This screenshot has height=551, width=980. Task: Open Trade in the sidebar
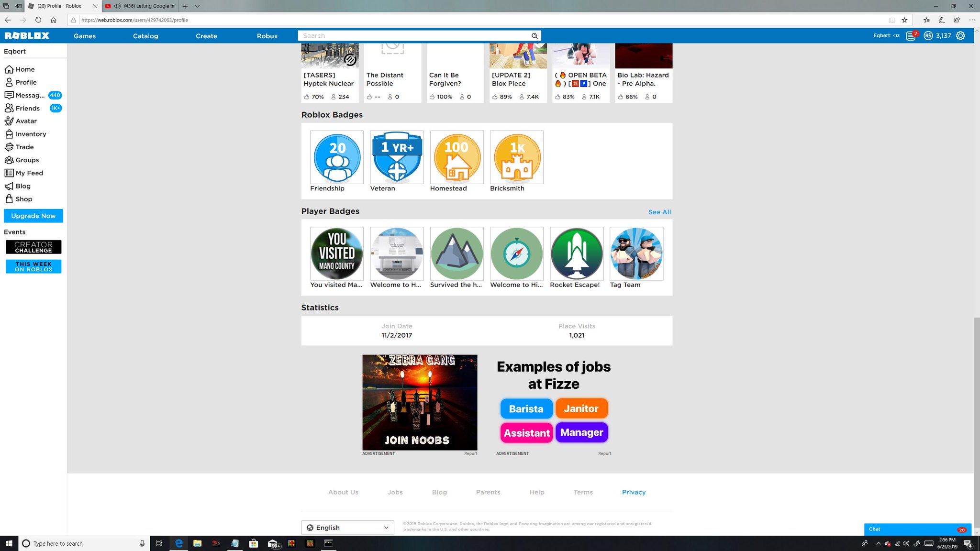coord(24,147)
